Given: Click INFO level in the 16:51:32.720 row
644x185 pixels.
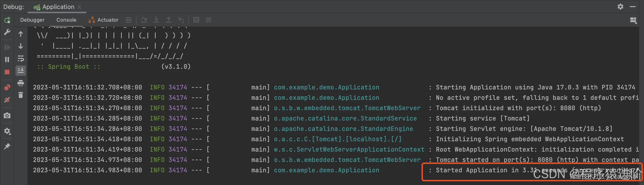Looking at the screenshot, I should click(157, 97).
